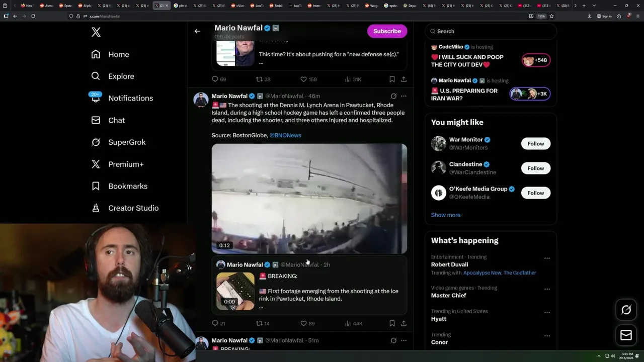View analytics showing 31K views

(x=353, y=79)
